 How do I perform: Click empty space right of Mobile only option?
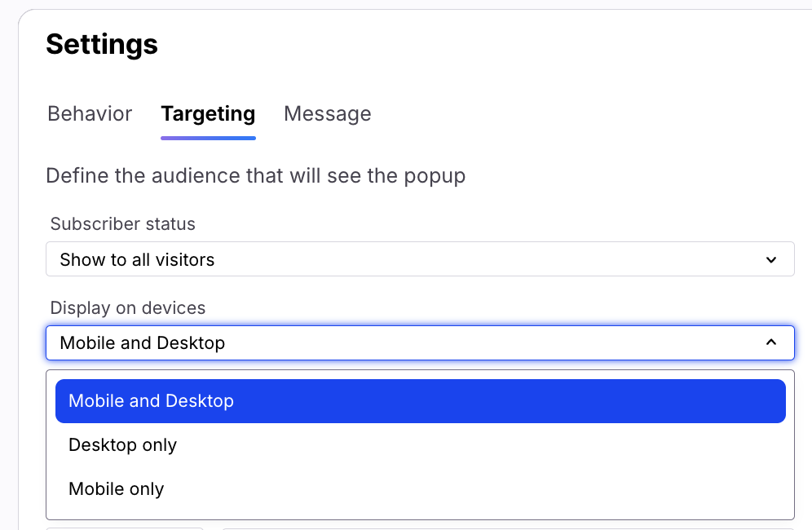pos(489,489)
